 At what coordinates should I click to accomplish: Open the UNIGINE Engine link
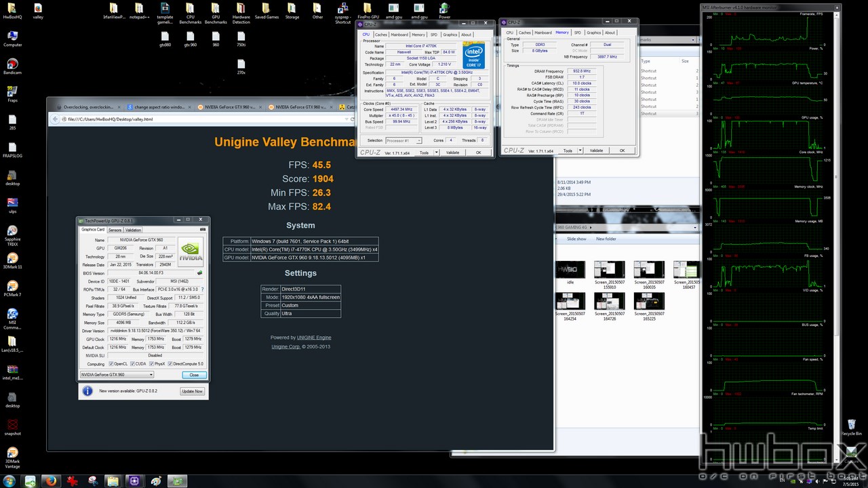[314, 338]
